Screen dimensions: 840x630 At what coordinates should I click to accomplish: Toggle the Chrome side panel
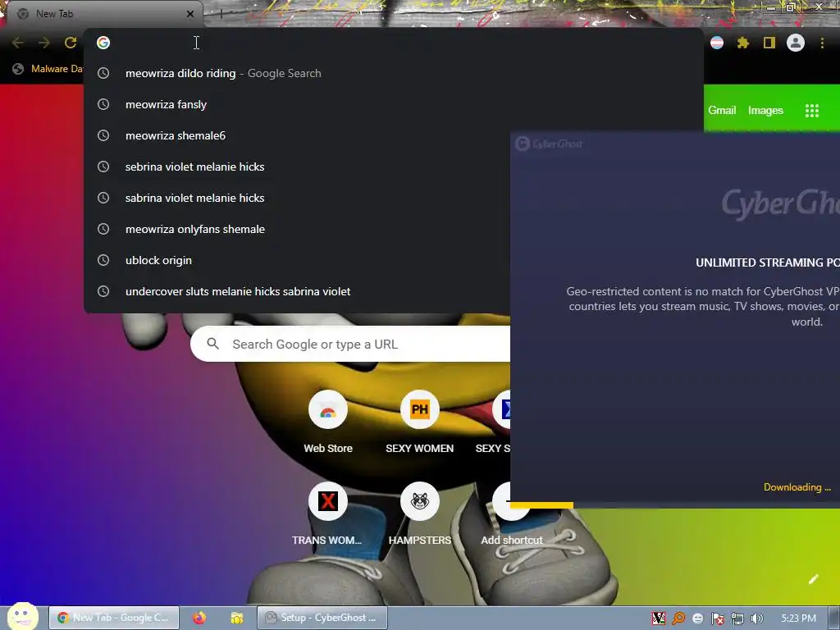coord(769,43)
